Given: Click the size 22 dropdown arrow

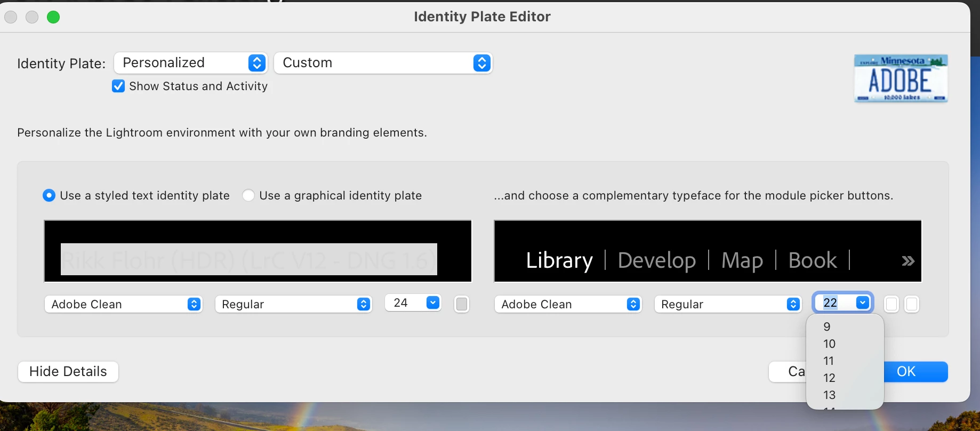Looking at the screenshot, I should point(863,303).
